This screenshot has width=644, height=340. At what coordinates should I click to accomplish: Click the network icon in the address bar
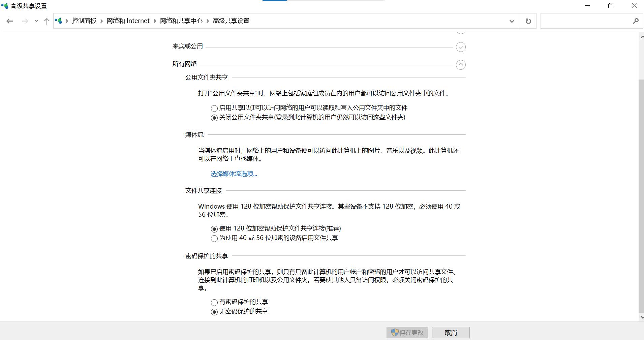click(x=59, y=21)
